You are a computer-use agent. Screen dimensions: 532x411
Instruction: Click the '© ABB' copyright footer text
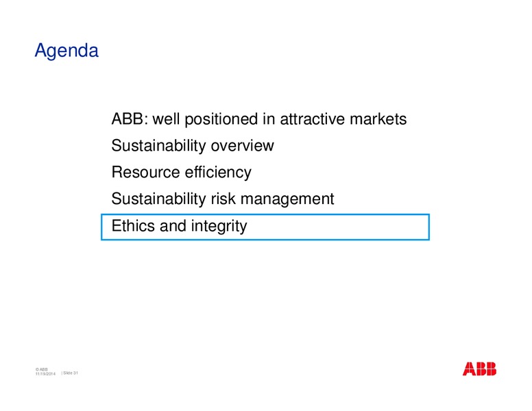point(41,369)
